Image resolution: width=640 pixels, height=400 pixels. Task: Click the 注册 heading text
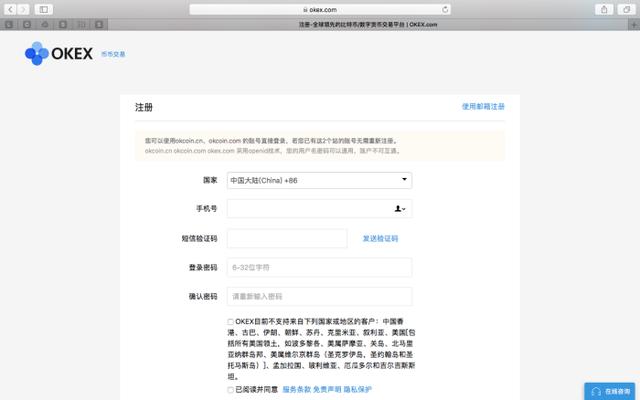[144, 107]
